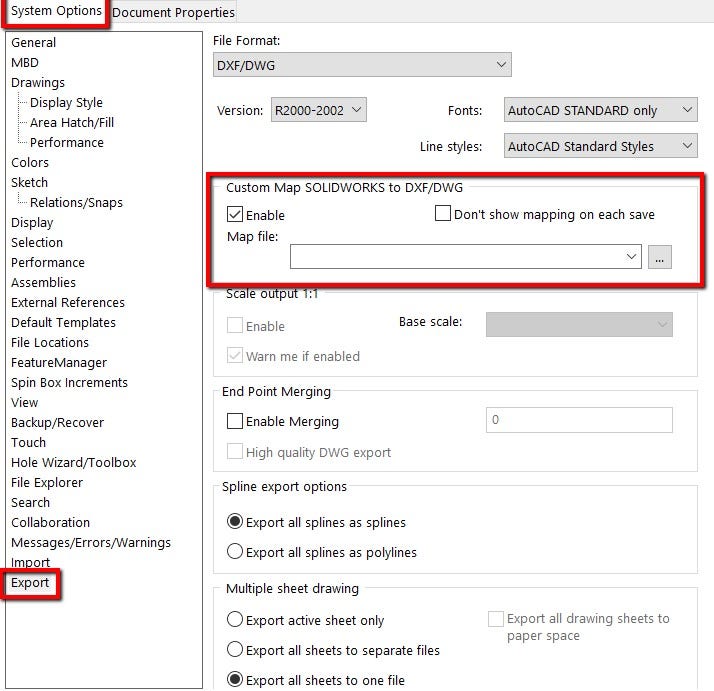Select the Search category
Viewport: 714px width, 691px height.
[30, 503]
